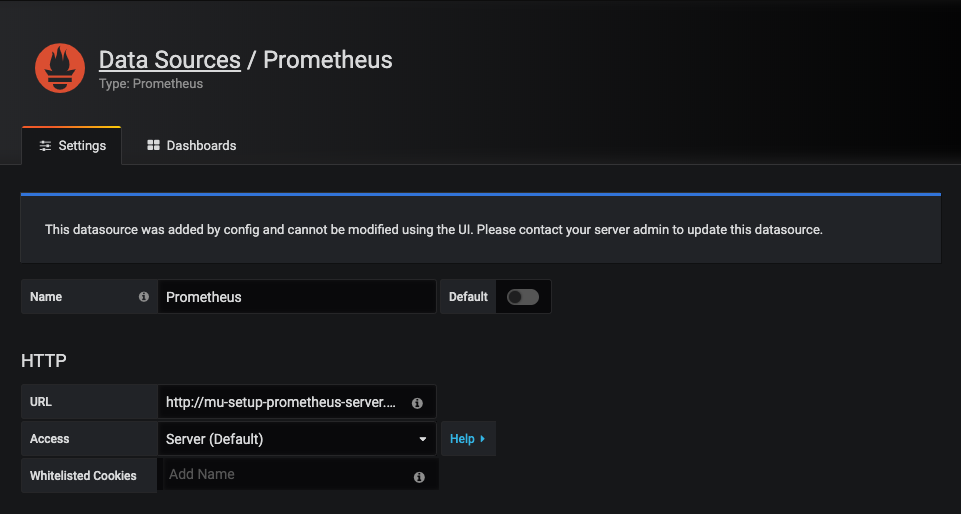Open the Access dropdown menu
The height and width of the screenshot is (514, 961).
(x=296, y=439)
